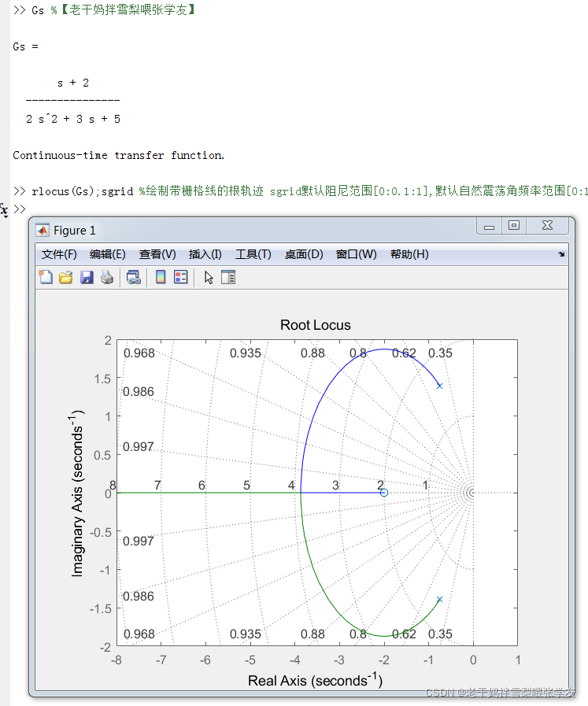Open the Property Inspector panel icon

[228, 277]
